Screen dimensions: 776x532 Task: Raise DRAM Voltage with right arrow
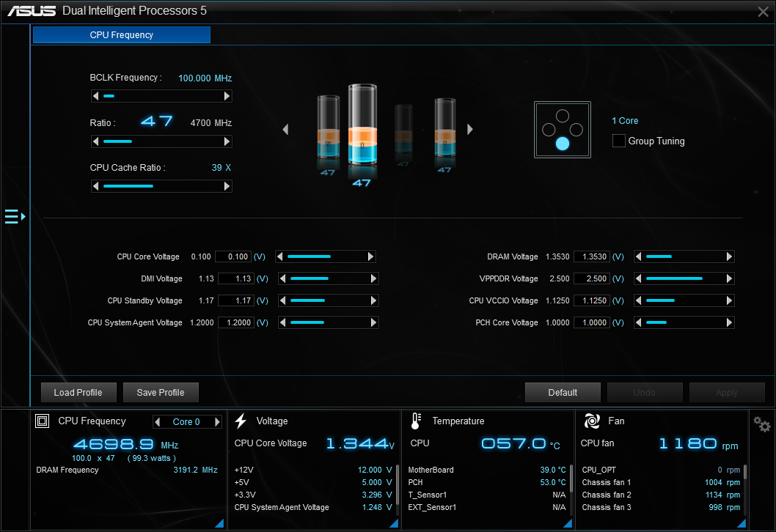pos(729,256)
